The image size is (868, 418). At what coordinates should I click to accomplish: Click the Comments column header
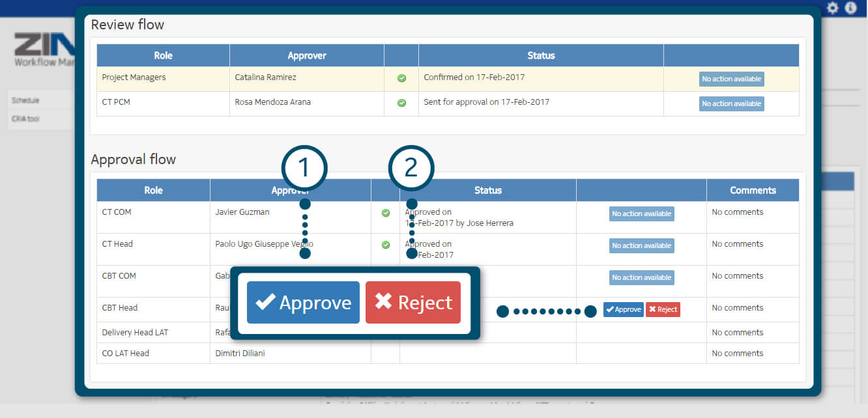point(753,190)
